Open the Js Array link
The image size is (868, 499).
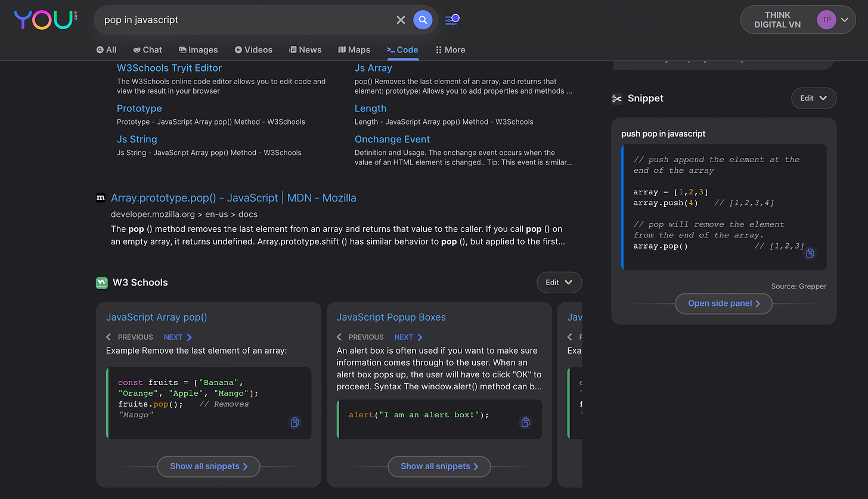coord(373,68)
